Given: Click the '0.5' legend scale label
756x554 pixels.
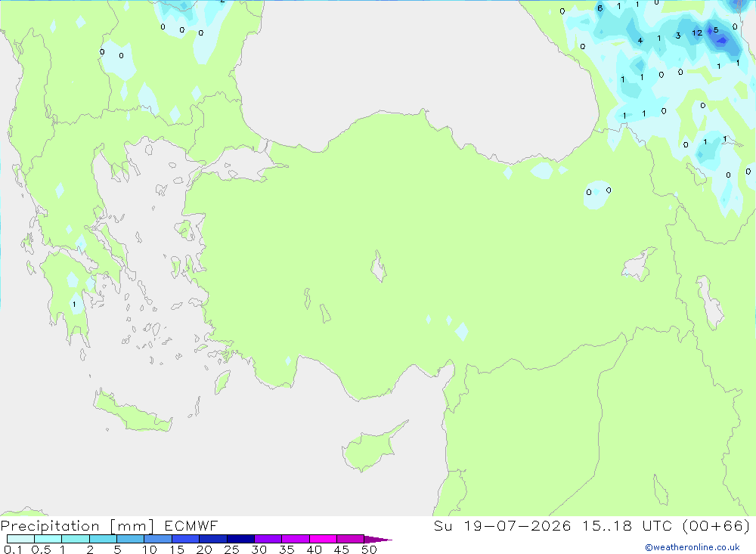Looking at the screenshot, I should 41,549.
